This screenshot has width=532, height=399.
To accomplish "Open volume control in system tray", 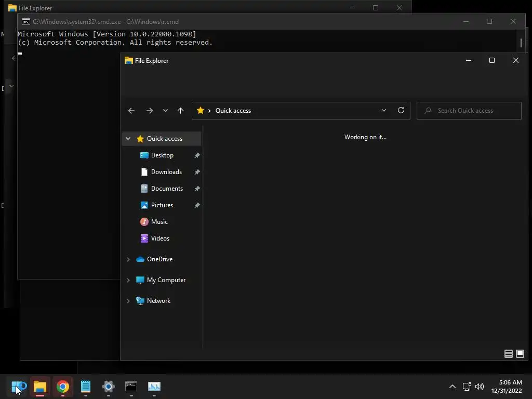I will pyautogui.click(x=480, y=387).
